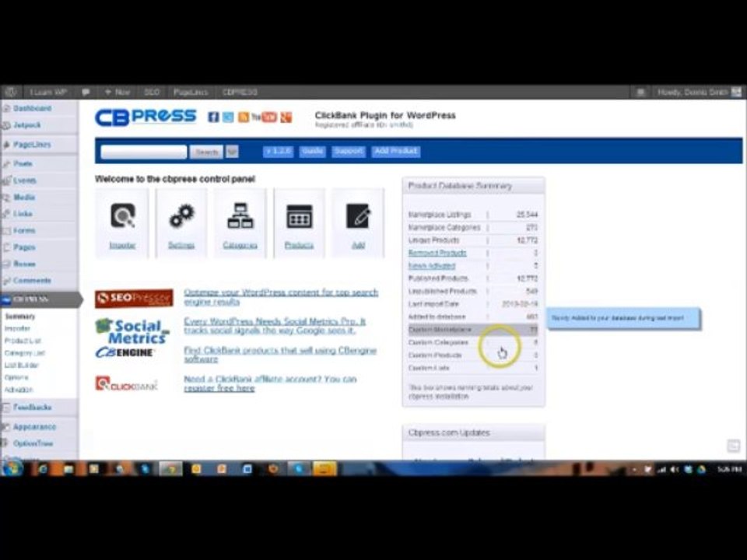
Task: Click the Add Product button
Action: pyautogui.click(x=396, y=151)
